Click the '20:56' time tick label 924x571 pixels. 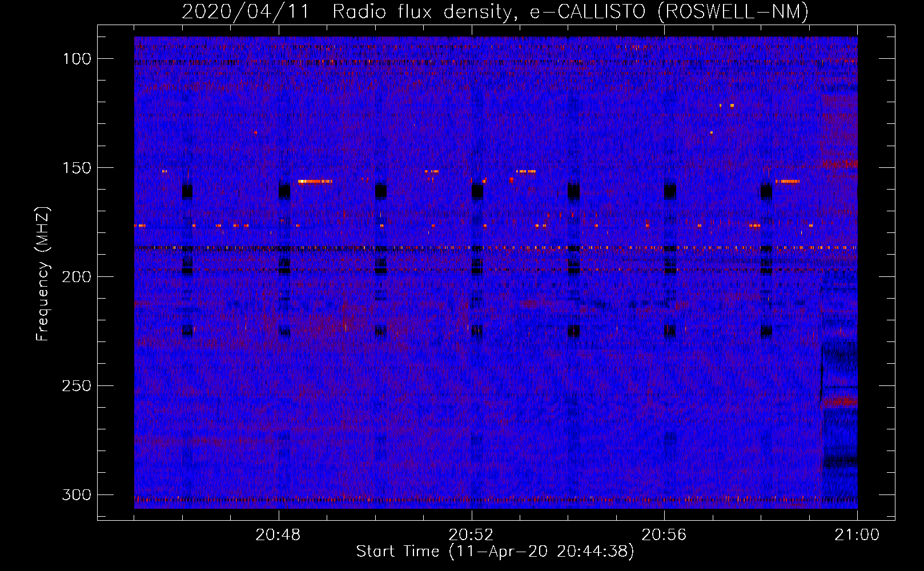coord(664,535)
